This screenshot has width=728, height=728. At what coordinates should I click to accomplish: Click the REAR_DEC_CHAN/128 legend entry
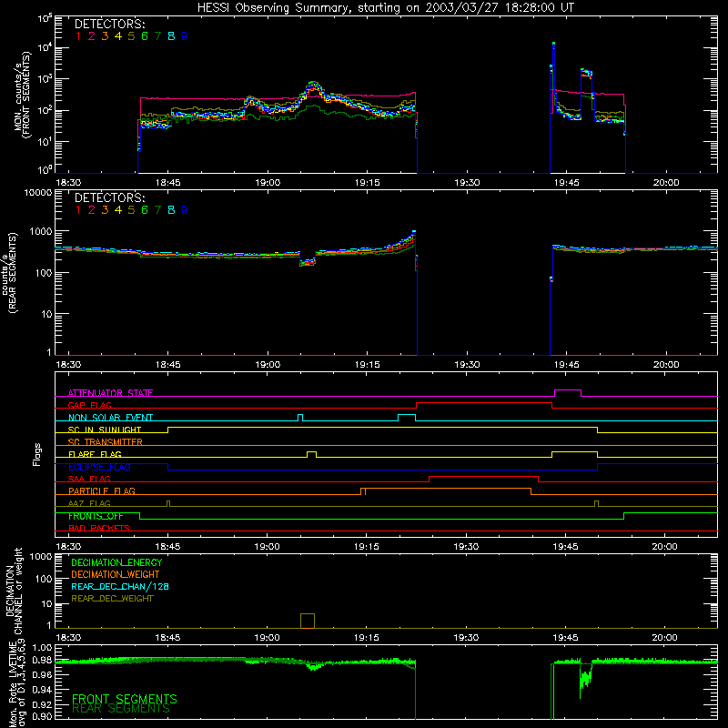click(120, 586)
